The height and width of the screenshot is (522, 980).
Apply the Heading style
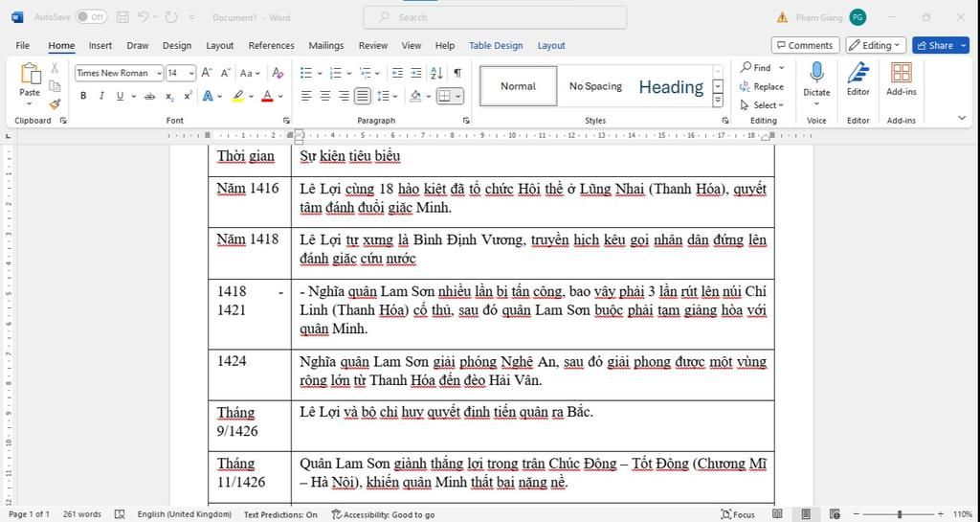coord(671,86)
